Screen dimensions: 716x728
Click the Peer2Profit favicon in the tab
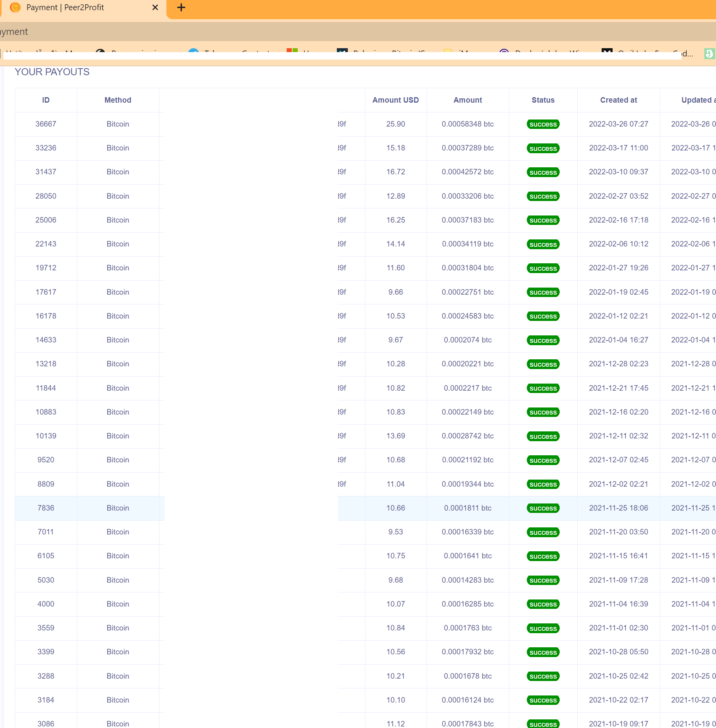point(15,7)
